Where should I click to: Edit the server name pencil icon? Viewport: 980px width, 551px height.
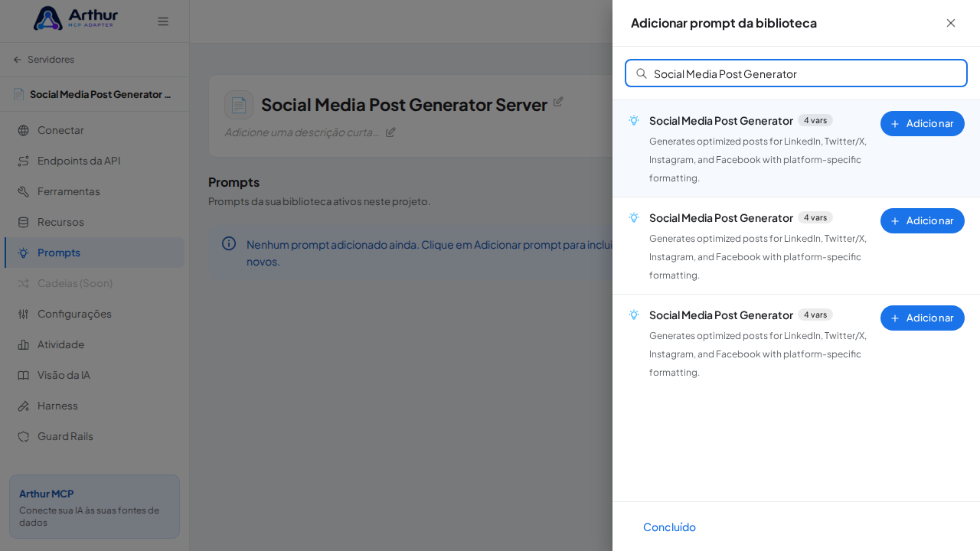pos(558,102)
